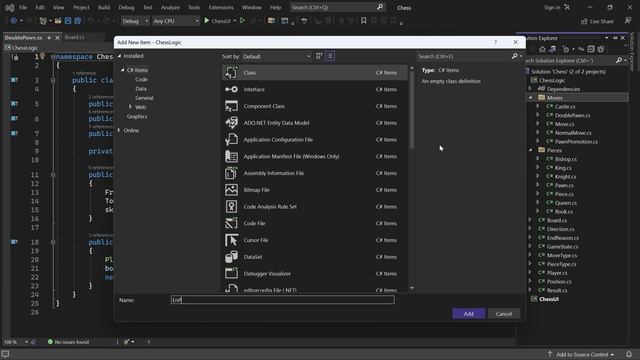Select the Class item template
The image size is (640, 360).
(315, 73)
